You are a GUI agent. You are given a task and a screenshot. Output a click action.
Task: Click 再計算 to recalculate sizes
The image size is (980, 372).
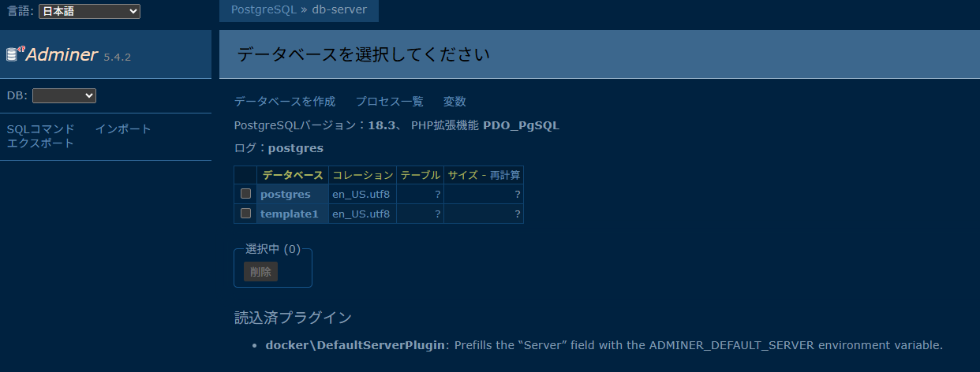pyautogui.click(x=505, y=175)
